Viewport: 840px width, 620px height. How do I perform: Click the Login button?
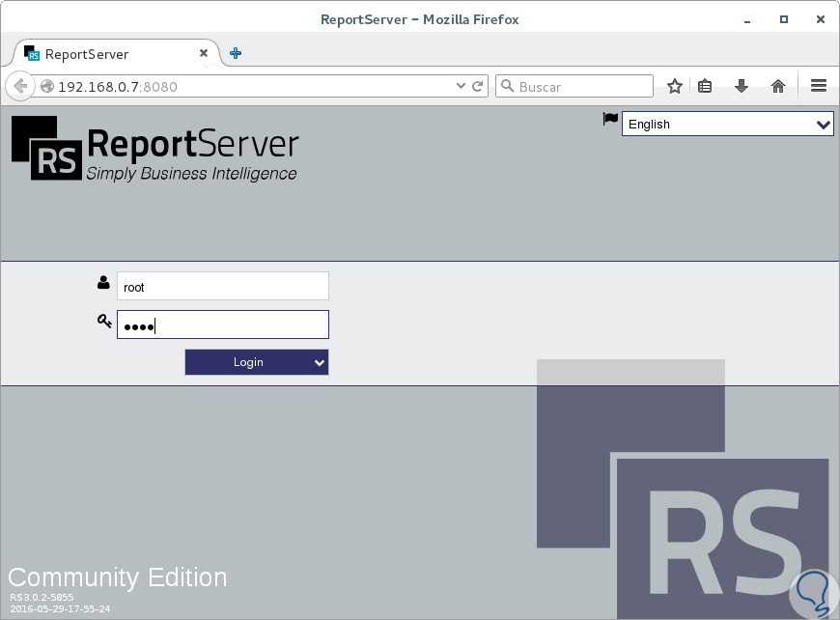[248, 362]
